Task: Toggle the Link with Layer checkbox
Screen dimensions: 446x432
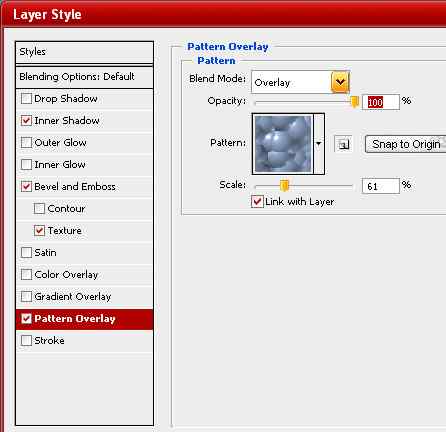Action: pos(257,201)
